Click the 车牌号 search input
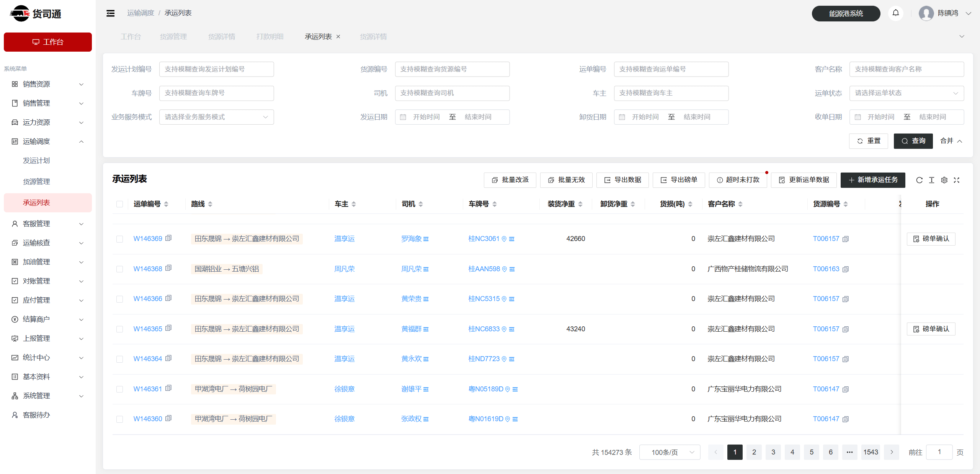Viewport: 980px width, 474px height. [x=217, y=93]
